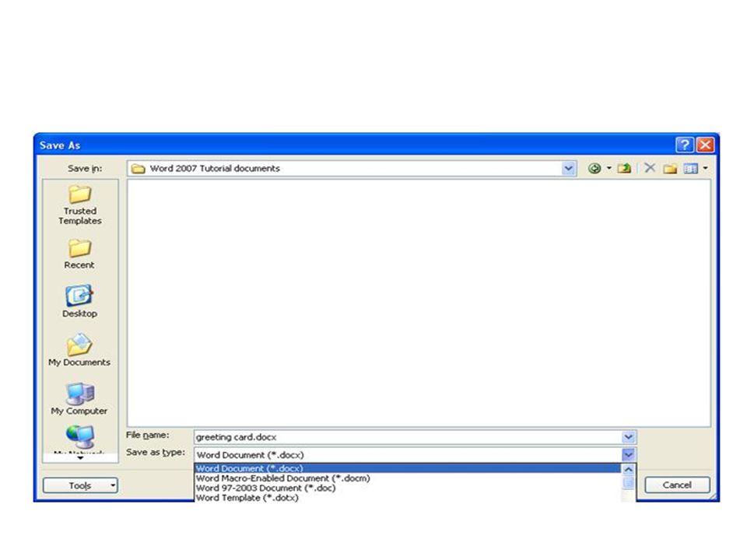Click the Delete X toolbar icon
Screen dimensions: 747x560
tap(649, 168)
